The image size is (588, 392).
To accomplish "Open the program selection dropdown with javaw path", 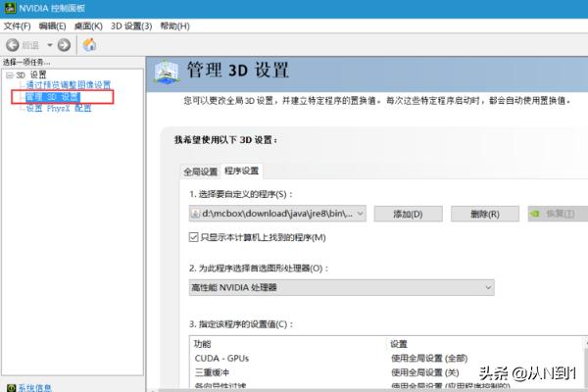I will coord(277,214).
